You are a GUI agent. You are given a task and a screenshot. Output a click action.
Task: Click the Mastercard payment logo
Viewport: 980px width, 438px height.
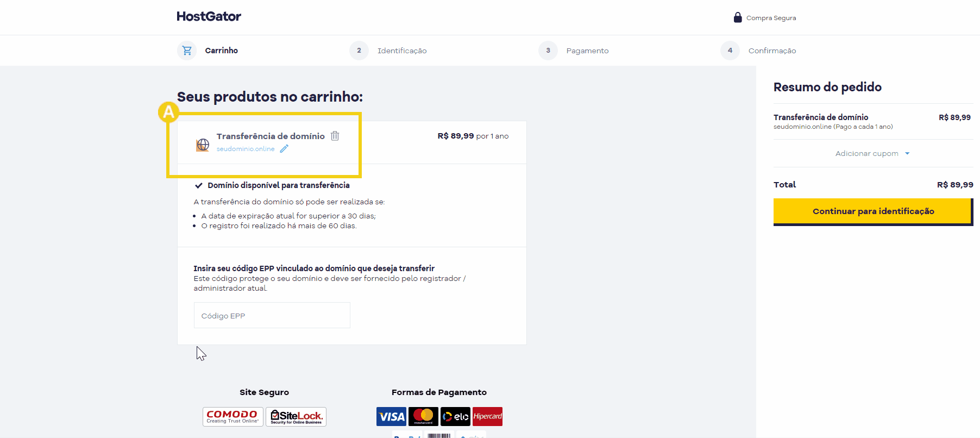(x=423, y=417)
